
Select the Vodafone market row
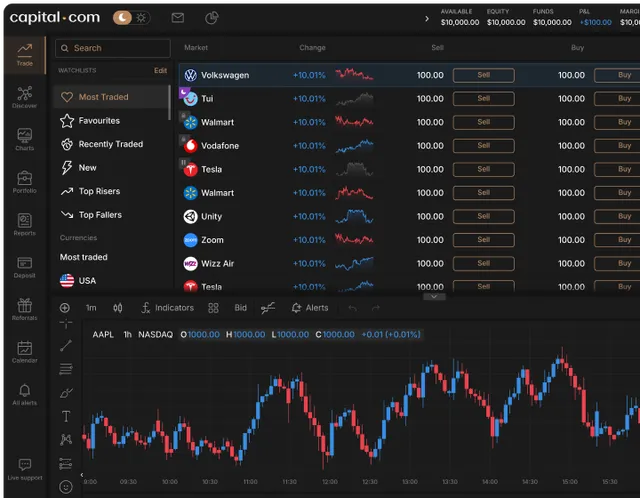click(x=409, y=146)
